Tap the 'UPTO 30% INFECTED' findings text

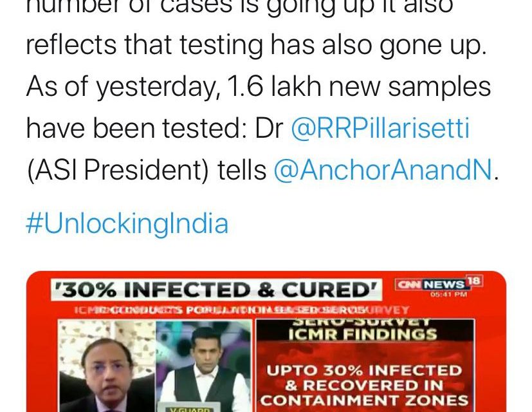click(364, 371)
